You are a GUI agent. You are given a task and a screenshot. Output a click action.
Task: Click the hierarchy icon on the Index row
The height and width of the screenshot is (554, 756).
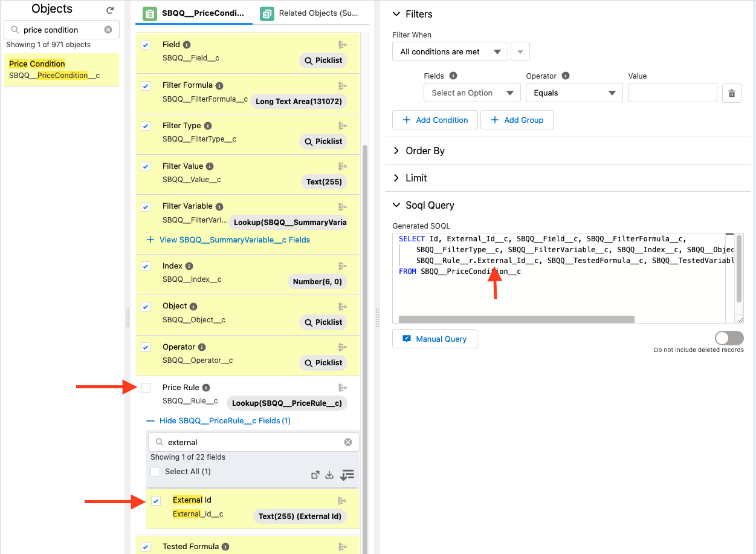pyautogui.click(x=342, y=266)
